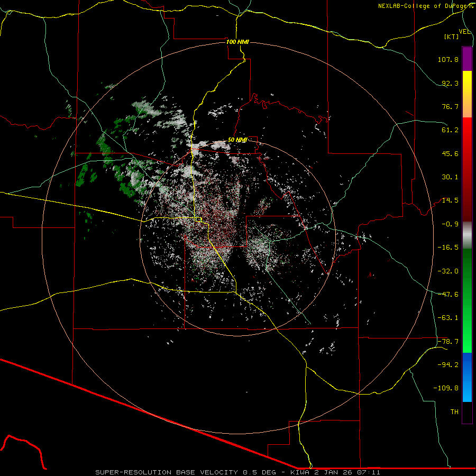This screenshot has width=476, height=476.
Task: Click the 92.3 legend value
Action: coord(450,83)
